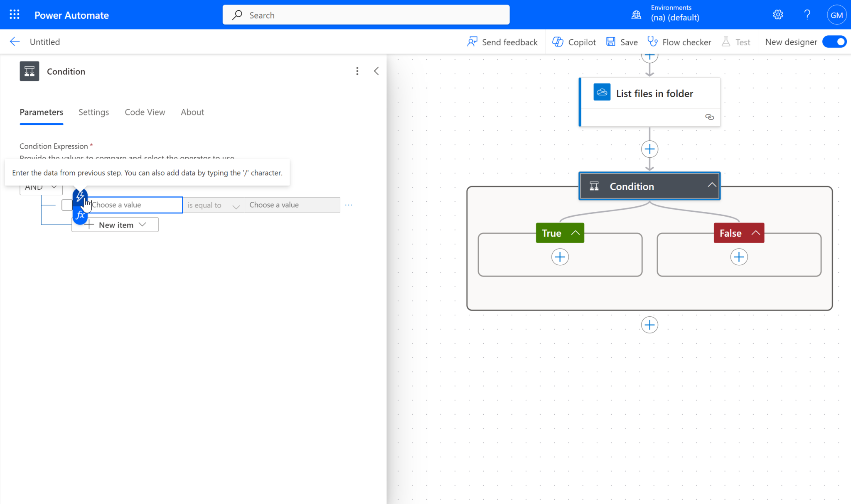Open the app launcher waffle icon
This screenshot has width=851, height=504.
pyautogui.click(x=15, y=15)
